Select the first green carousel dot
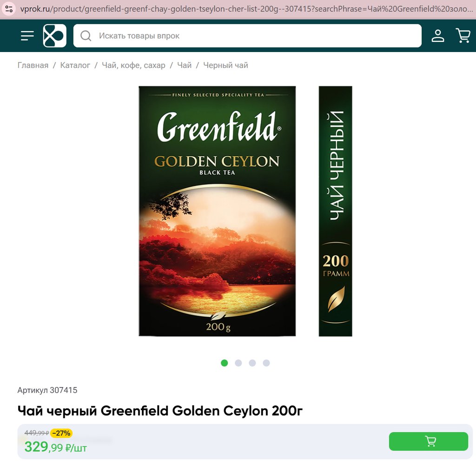The height and width of the screenshot is (462, 476). [x=225, y=363]
